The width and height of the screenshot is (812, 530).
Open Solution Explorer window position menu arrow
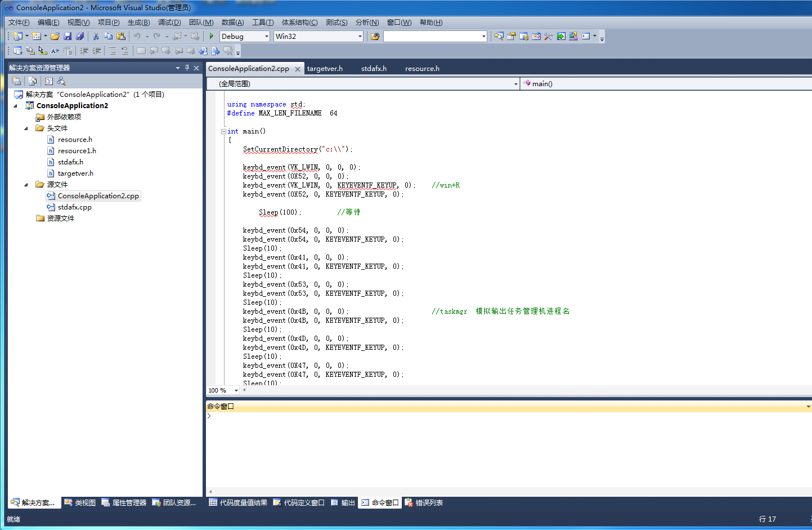(178, 68)
